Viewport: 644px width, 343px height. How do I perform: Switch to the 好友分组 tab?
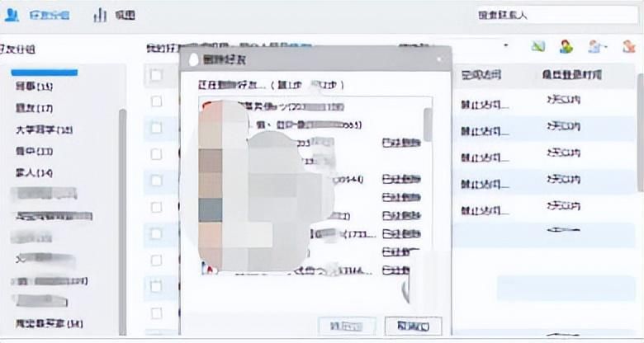50,16
